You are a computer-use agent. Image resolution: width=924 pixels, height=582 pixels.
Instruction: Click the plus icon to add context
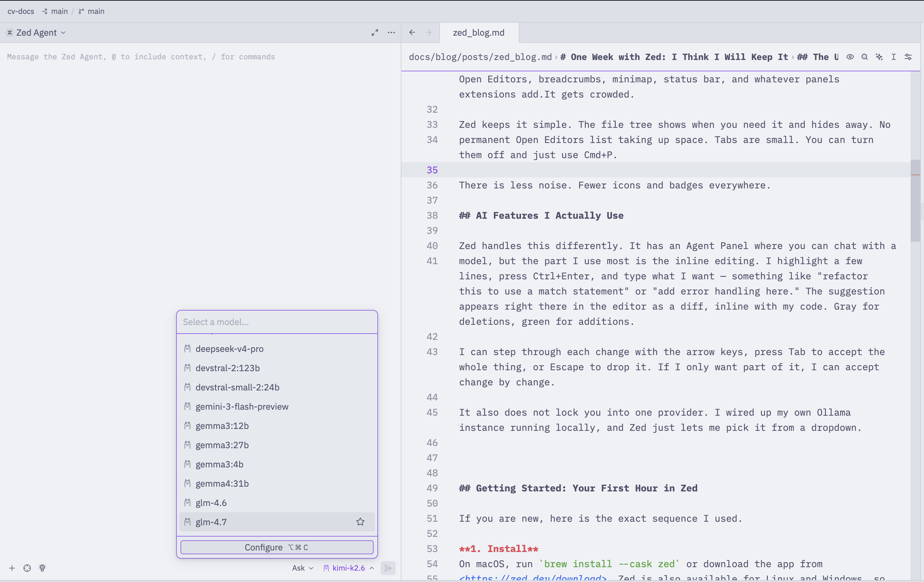click(x=12, y=568)
